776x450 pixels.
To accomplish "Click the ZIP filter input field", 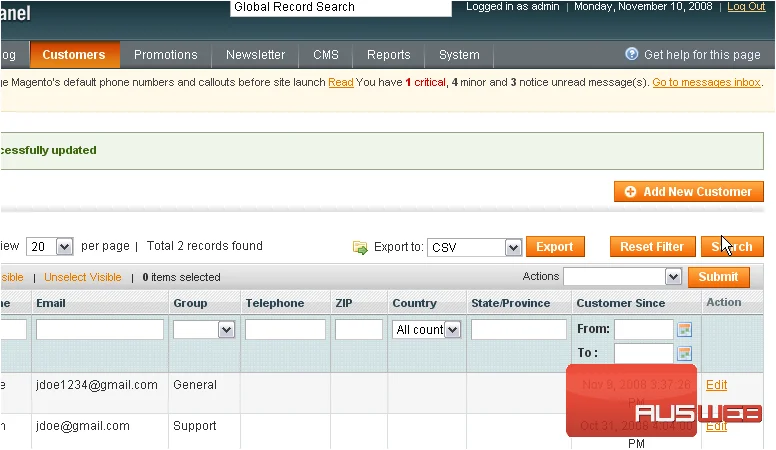I will [359, 330].
